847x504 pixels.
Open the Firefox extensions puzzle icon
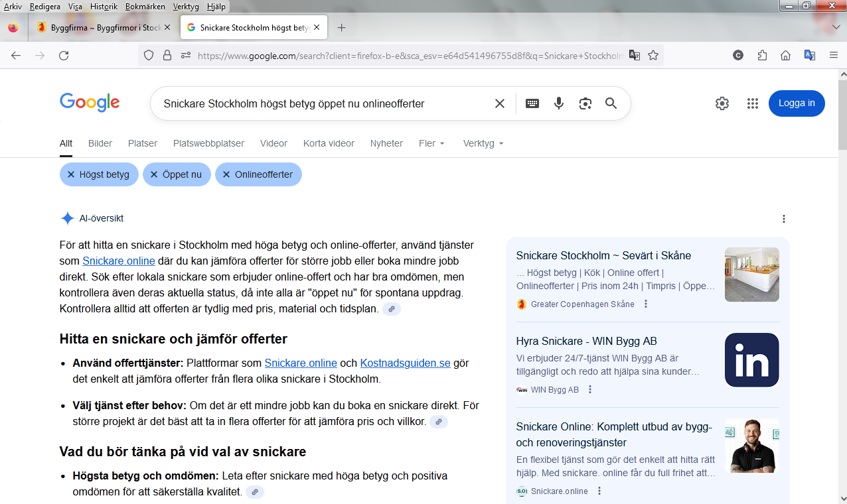(x=762, y=56)
